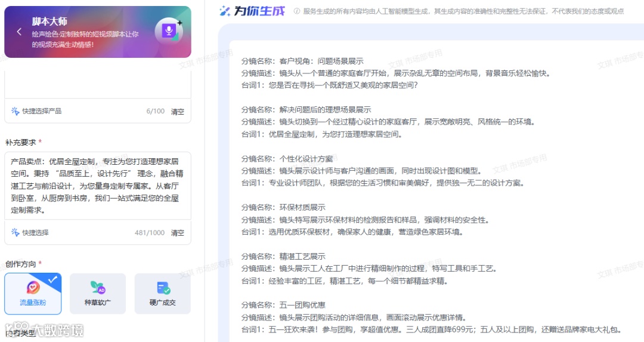The width and height of the screenshot is (644, 342).
Task: Click line 分镜名称：解决问题后的理想场景展示
Action: tap(306, 110)
